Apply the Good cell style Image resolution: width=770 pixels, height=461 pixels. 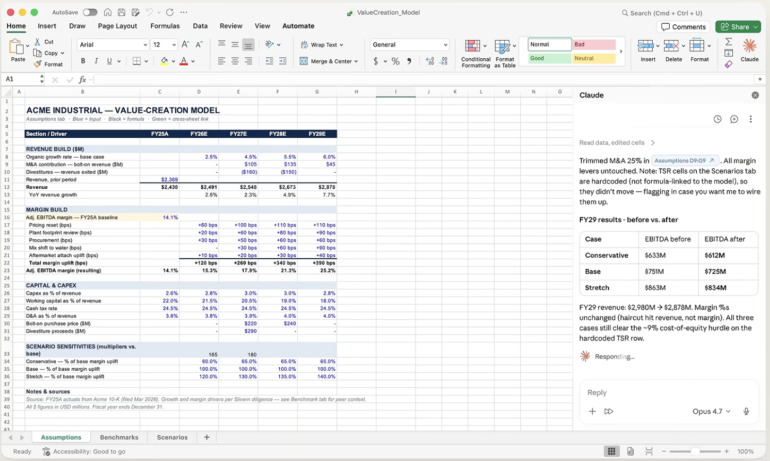[549, 58]
